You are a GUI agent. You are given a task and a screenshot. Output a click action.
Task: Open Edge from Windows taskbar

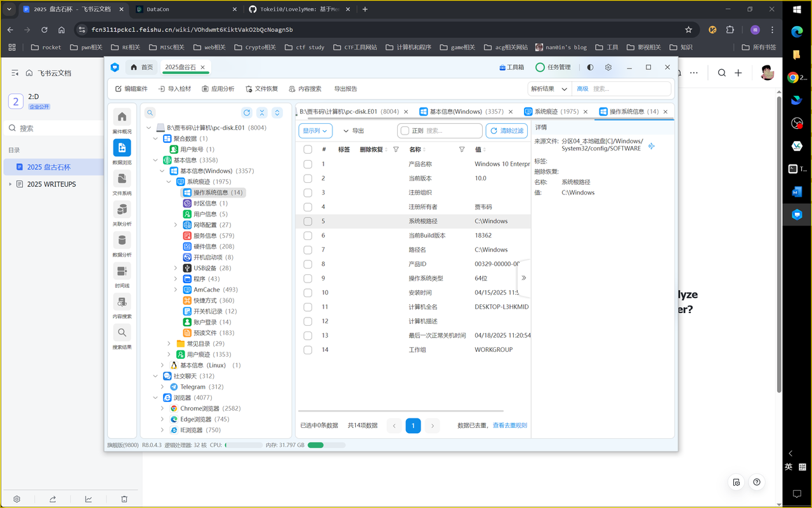point(797,31)
